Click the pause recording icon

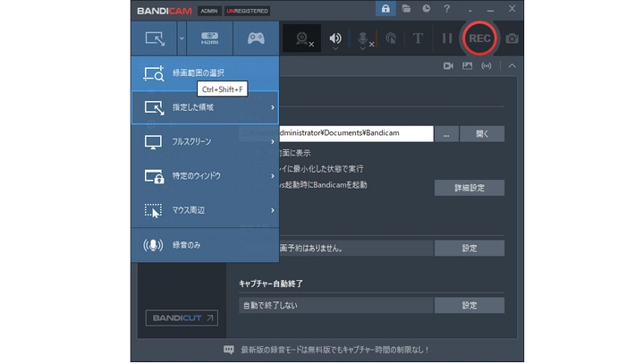coord(447,38)
